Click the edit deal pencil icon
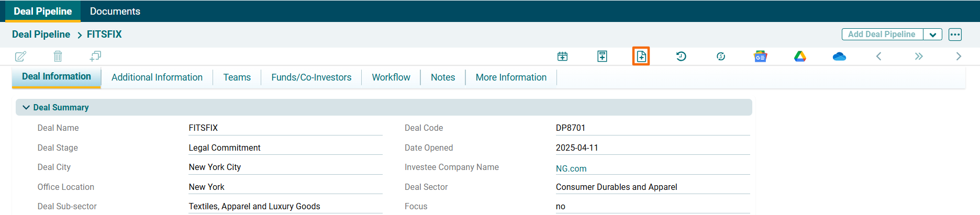980x215 pixels. tap(20, 56)
